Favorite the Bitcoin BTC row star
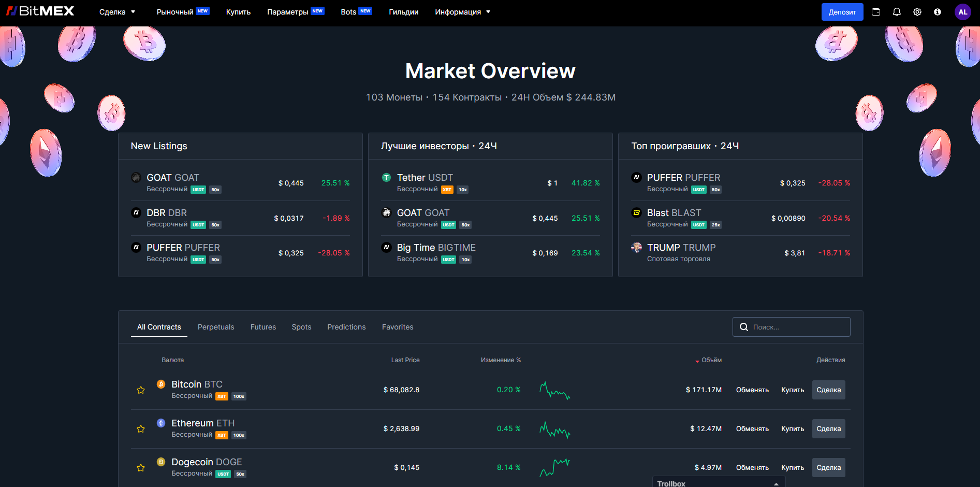The width and height of the screenshot is (980, 487). 141,390
